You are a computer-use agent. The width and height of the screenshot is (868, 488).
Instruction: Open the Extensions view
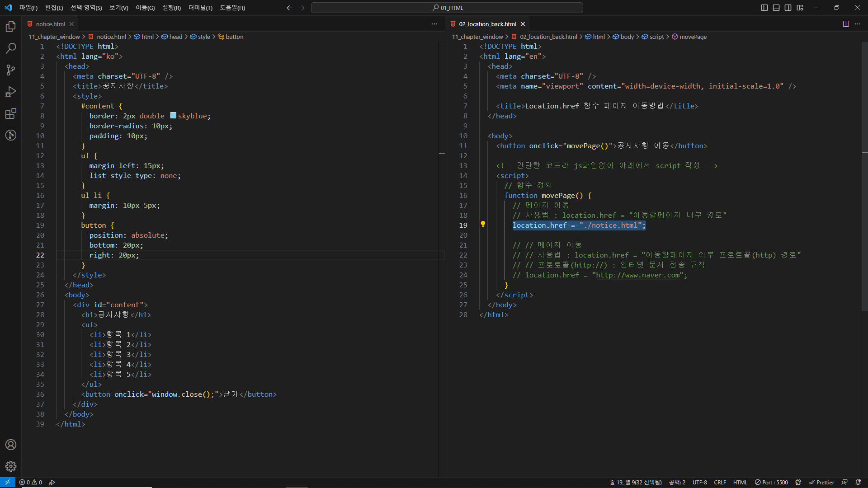pyautogui.click(x=11, y=113)
